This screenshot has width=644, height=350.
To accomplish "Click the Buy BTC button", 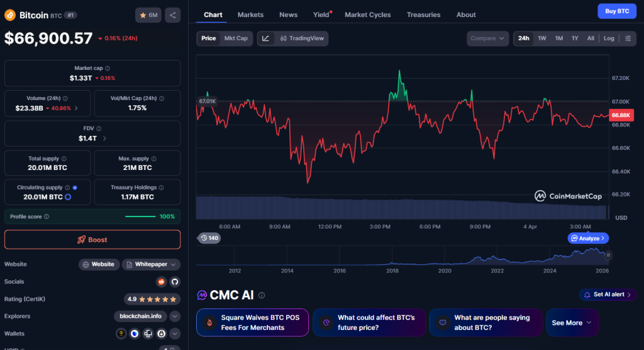I will [x=616, y=11].
